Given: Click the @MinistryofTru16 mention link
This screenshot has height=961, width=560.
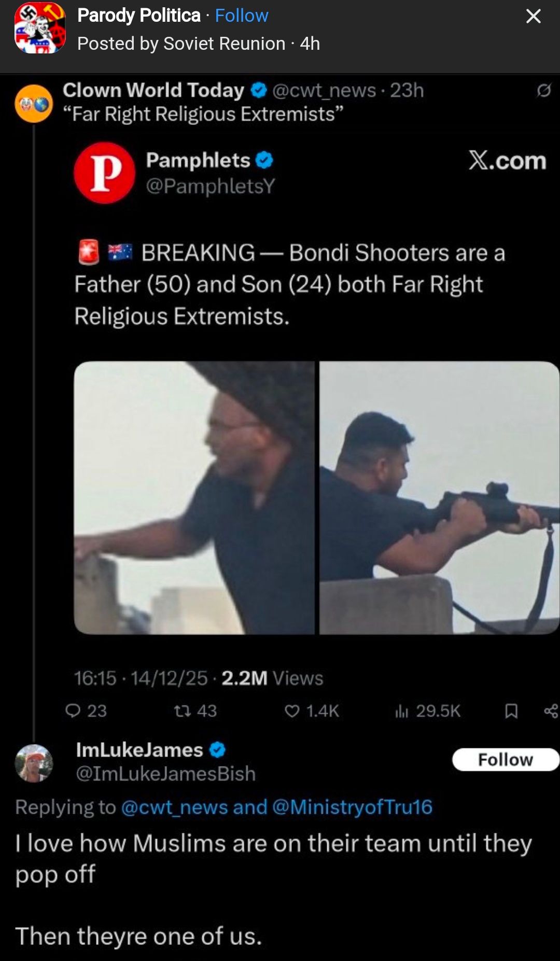Looking at the screenshot, I should tap(352, 807).
